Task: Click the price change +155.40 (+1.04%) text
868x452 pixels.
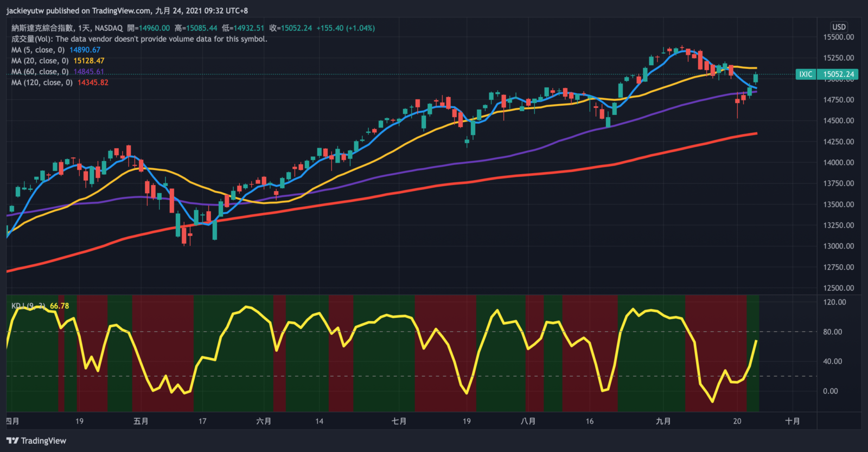Action: tap(346, 28)
